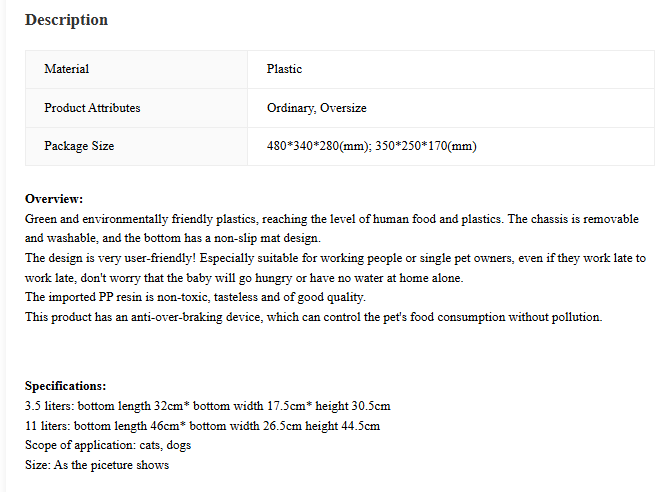
Task: Click the Plastic value cell
Action: 451,69
